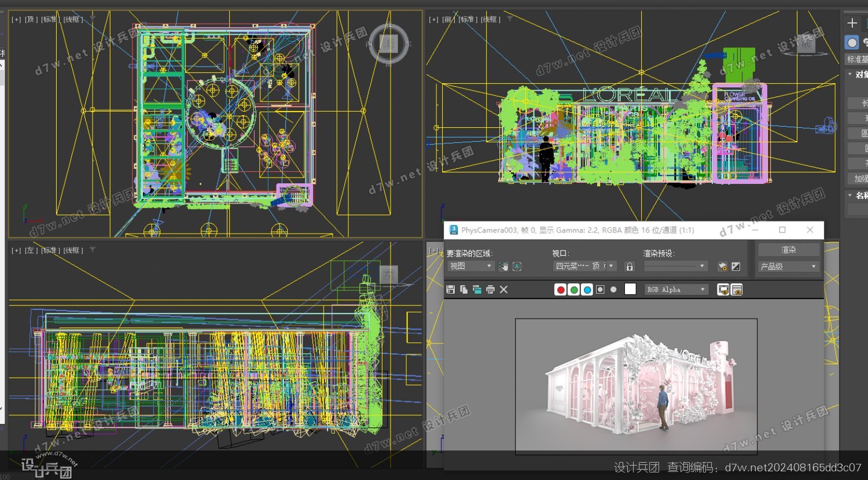This screenshot has width=868, height=480.
Task: Toggle the lock to viewport icon
Action: point(630,266)
